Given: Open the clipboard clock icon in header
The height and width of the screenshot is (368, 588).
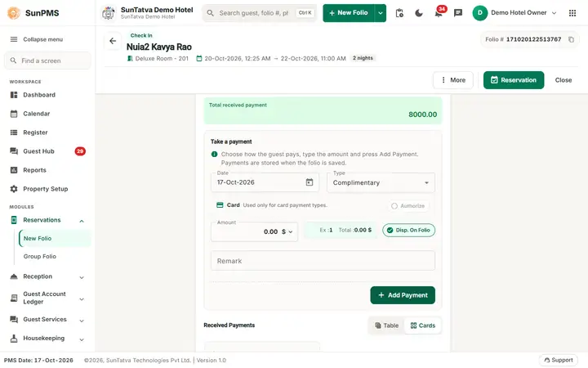Looking at the screenshot, I should pos(399,13).
